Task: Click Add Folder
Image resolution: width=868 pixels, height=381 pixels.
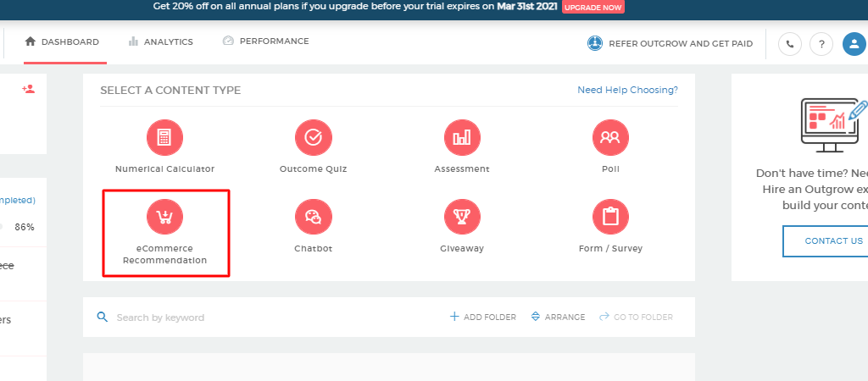Action: point(482,317)
